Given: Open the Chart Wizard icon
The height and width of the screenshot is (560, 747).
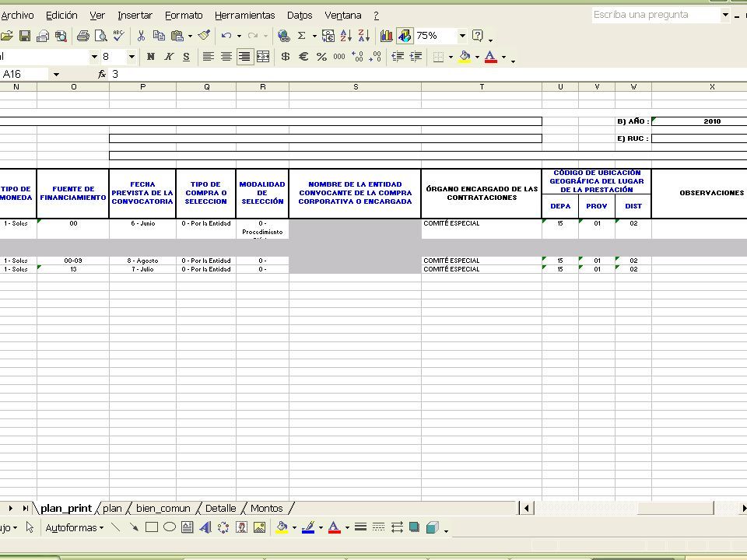Looking at the screenshot, I should [x=387, y=36].
